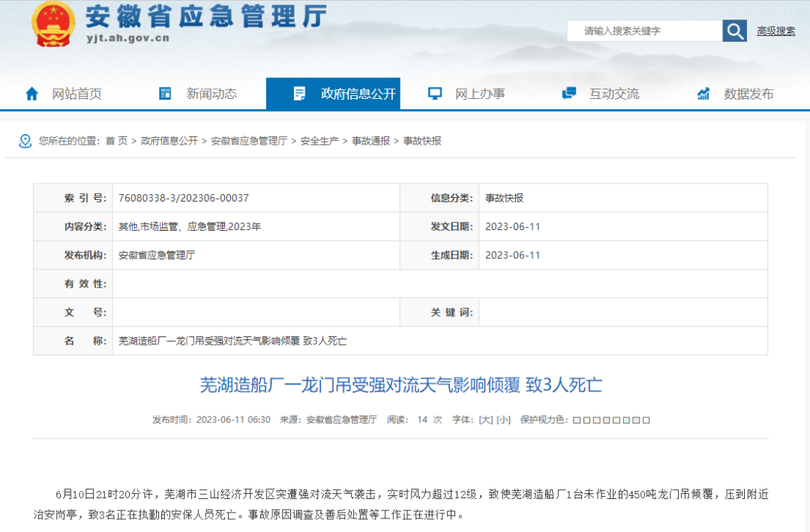
Task: Select the home icon beside 网站首页
Action: (31, 93)
